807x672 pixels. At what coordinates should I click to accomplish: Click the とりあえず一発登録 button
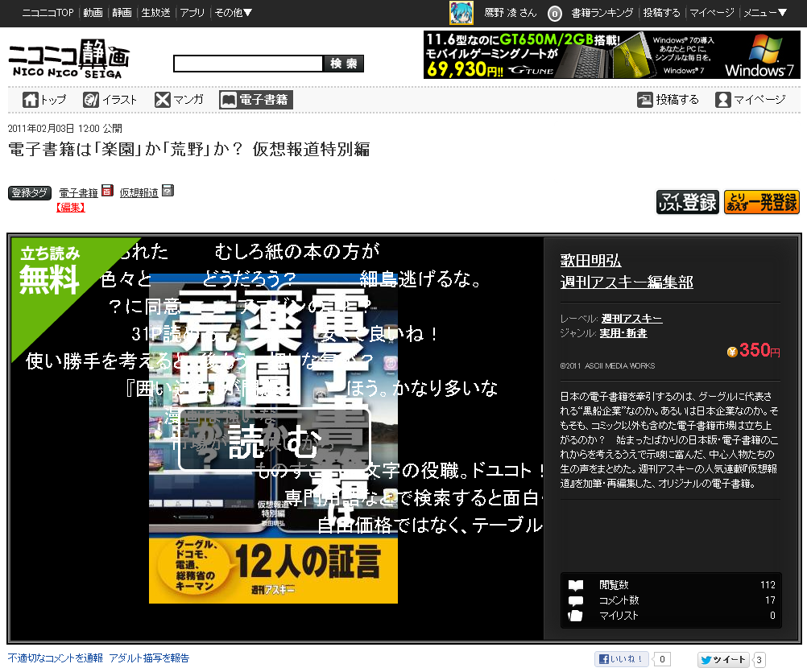coord(762,201)
